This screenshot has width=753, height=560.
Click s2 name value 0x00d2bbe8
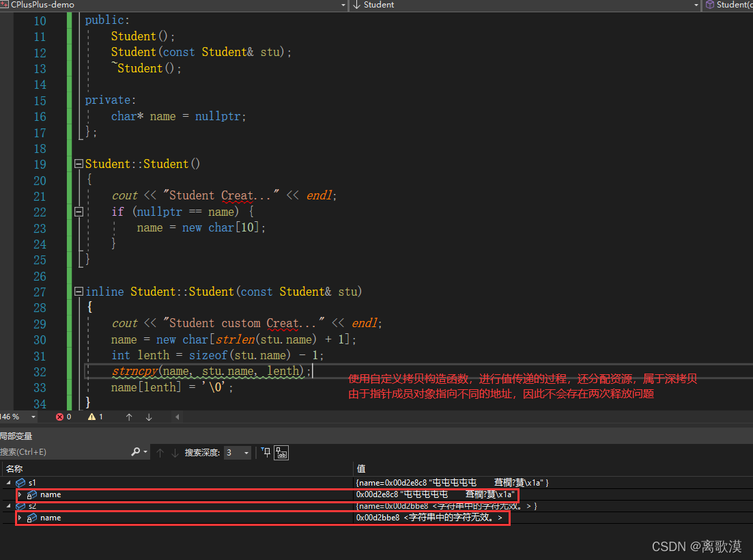pyautogui.click(x=378, y=518)
